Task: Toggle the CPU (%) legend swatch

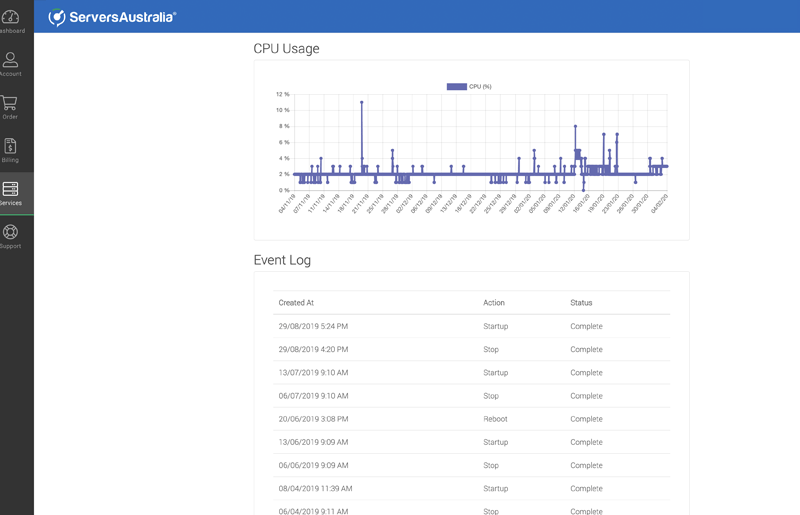Action: 456,87
